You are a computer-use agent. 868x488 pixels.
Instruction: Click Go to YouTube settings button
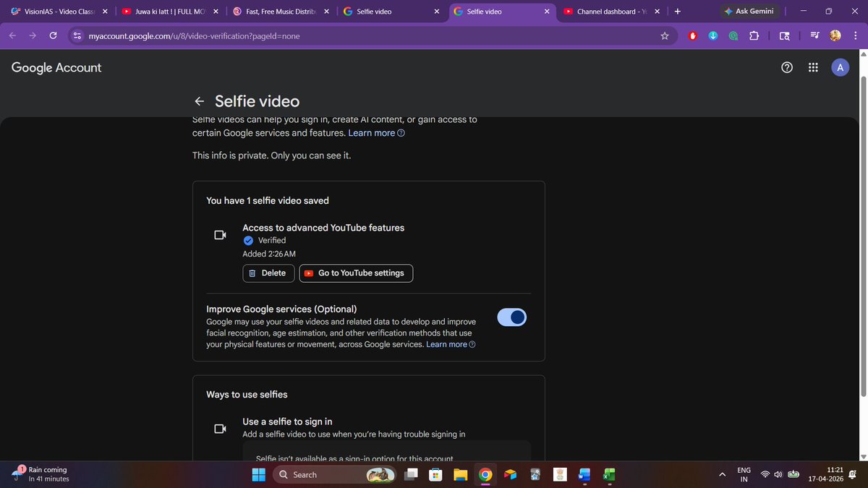357,273
